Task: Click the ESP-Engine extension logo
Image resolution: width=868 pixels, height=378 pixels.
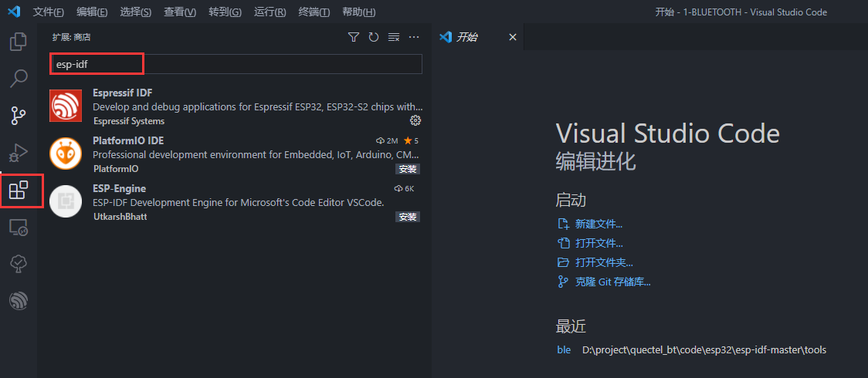Action: 66,201
